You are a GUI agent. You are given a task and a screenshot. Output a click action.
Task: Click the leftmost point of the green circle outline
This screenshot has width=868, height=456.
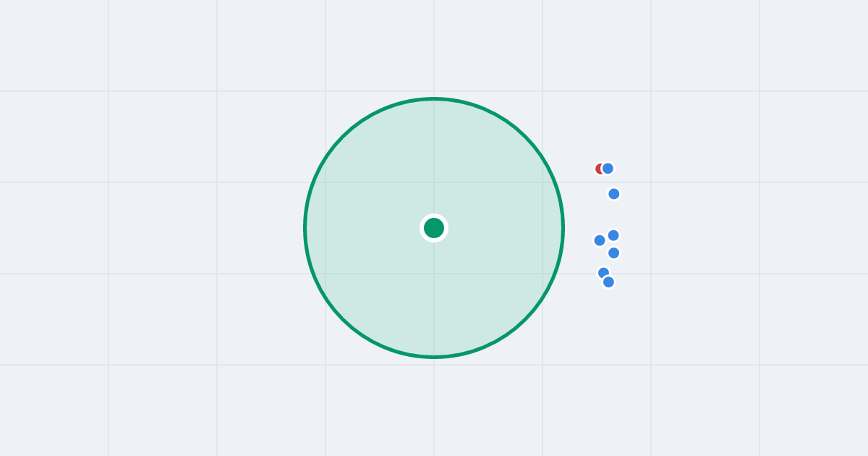[x=305, y=228]
